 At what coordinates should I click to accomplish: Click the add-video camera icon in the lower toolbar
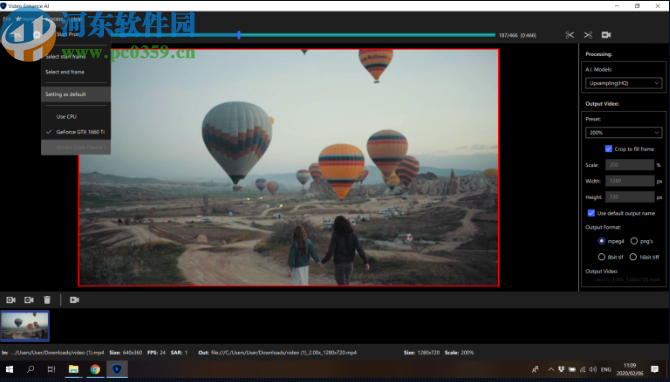11,300
